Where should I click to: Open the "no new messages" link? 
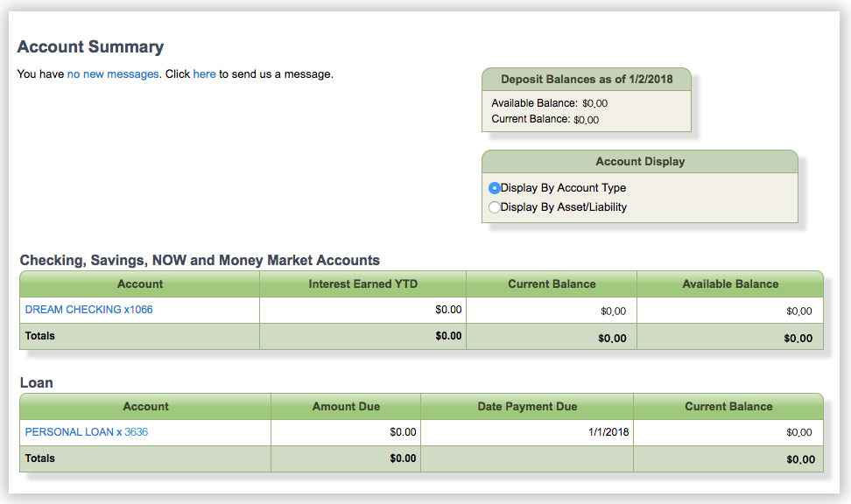(x=113, y=74)
